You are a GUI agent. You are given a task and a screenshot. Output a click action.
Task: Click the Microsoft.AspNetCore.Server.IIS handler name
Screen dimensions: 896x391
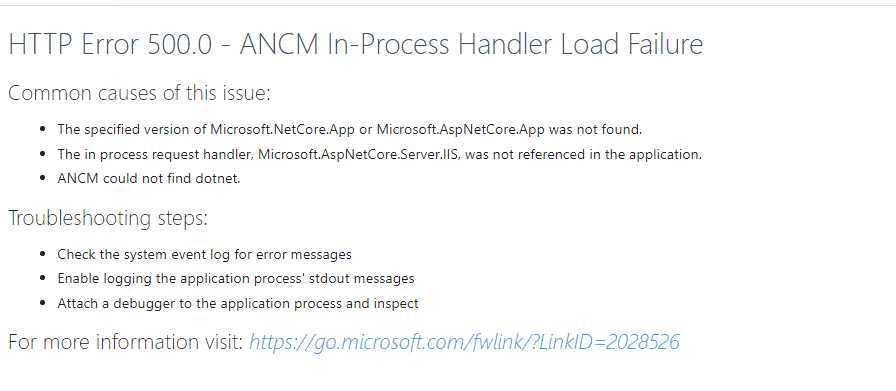(x=359, y=154)
